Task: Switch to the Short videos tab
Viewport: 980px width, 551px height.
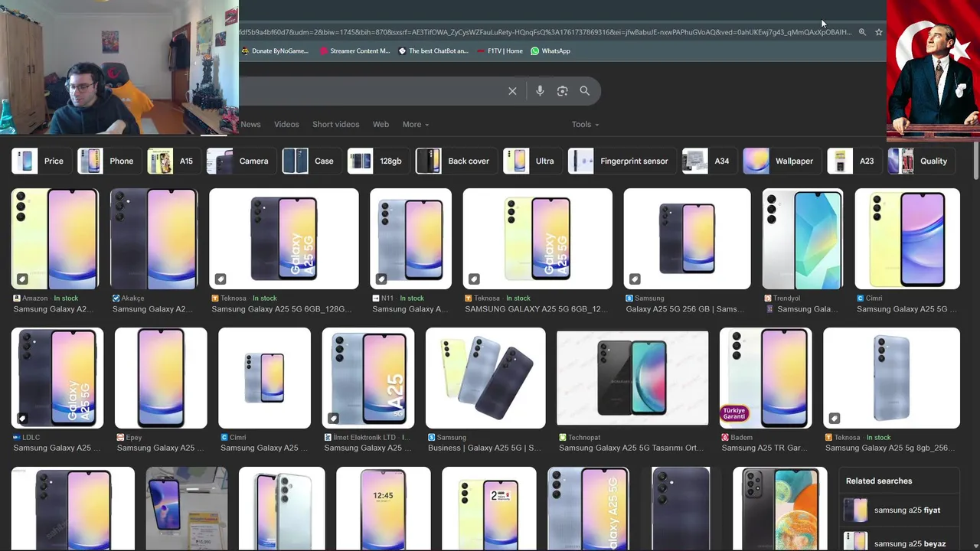Action: coord(335,124)
